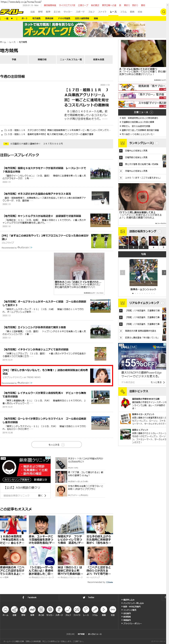Open 結果＆投票 tab
This screenshot has width=169, height=644.
point(99,60)
